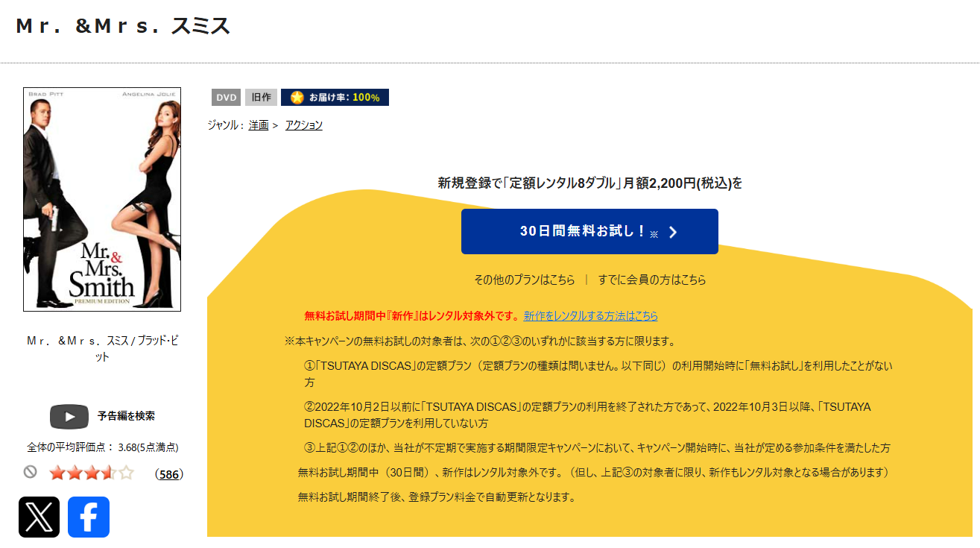This screenshot has height=548, width=980.
Task: Click the red 無料お試し期間中『新作』はレンタル対象外 notice
Action: point(413,316)
